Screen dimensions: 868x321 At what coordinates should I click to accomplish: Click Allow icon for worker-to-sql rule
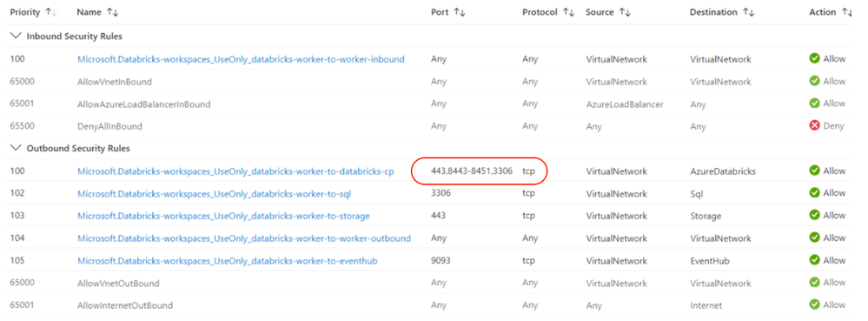pyautogui.click(x=814, y=193)
